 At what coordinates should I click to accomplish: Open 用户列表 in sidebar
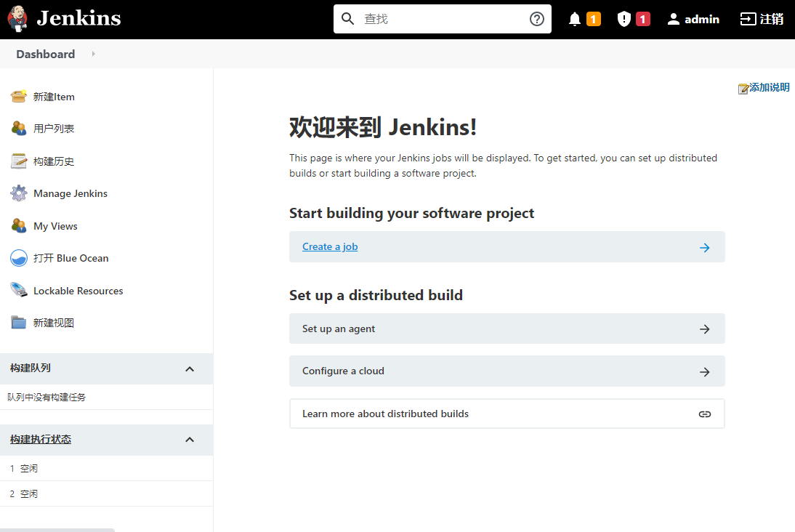54,129
